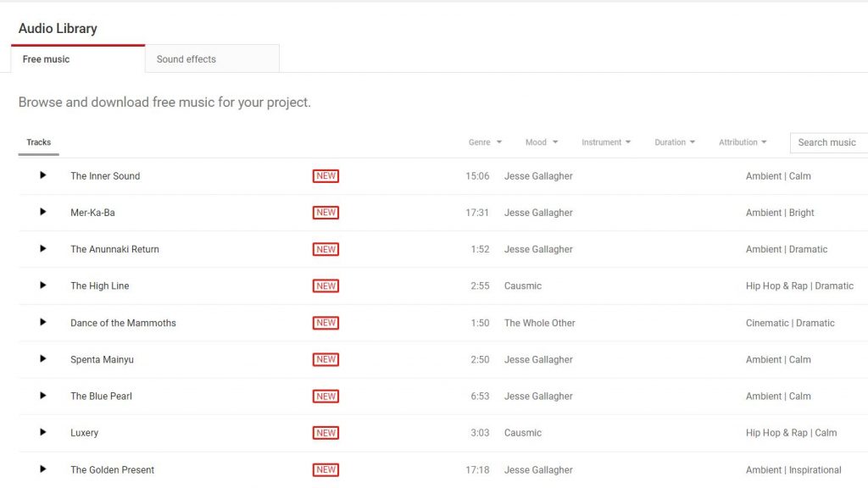Select the title Luxery

click(84, 433)
